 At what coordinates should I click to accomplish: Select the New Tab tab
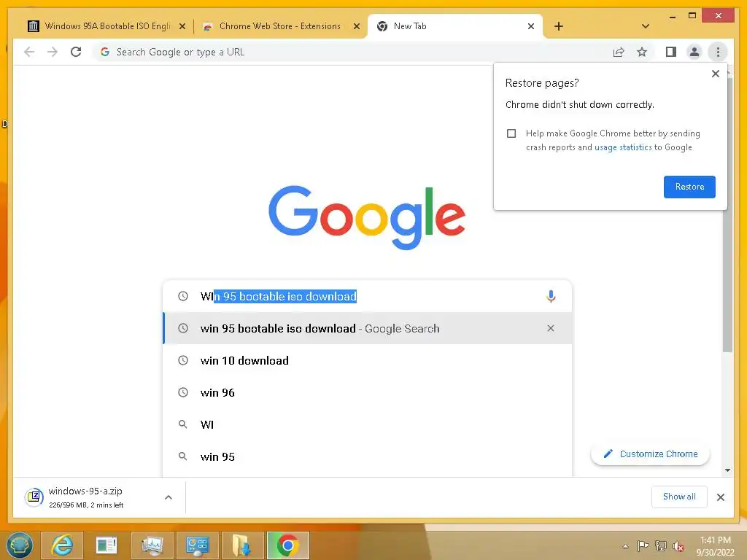454,26
